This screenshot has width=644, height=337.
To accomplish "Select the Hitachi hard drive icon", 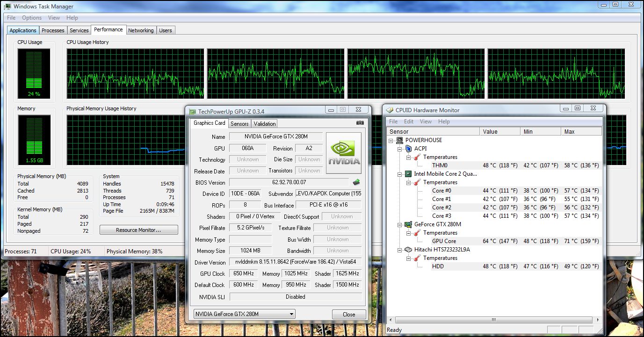I will coord(407,250).
